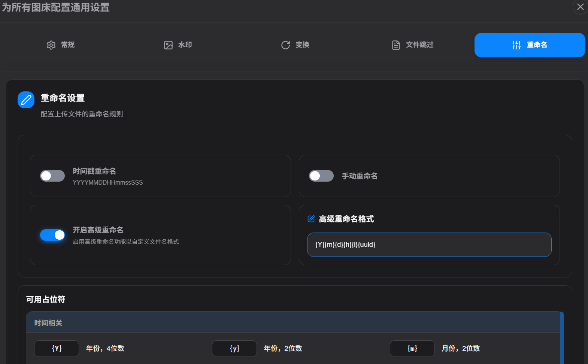Image resolution: width=588 pixels, height=364 pixels.
Task: Click the document icon on 文件跳过 tab
Action: pyautogui.click(x=396, y=45)
